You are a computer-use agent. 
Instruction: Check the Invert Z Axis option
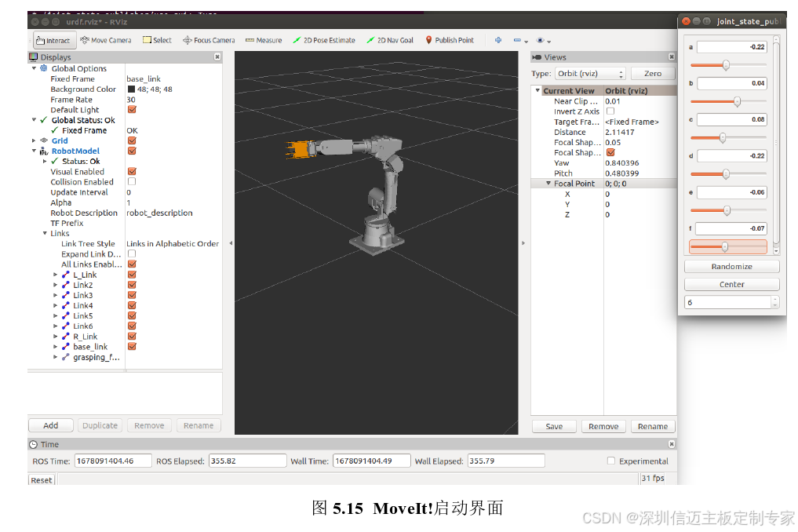[x=610, y=111]
